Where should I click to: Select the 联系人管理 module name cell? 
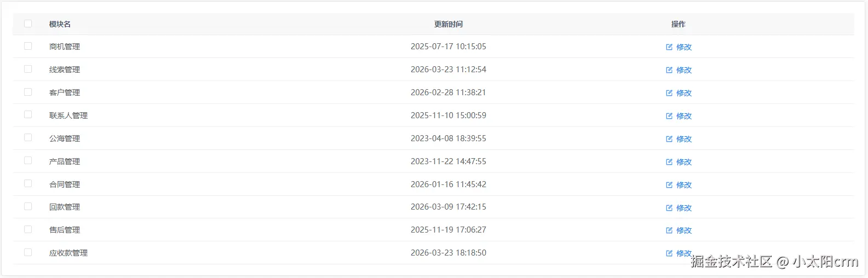68,115
